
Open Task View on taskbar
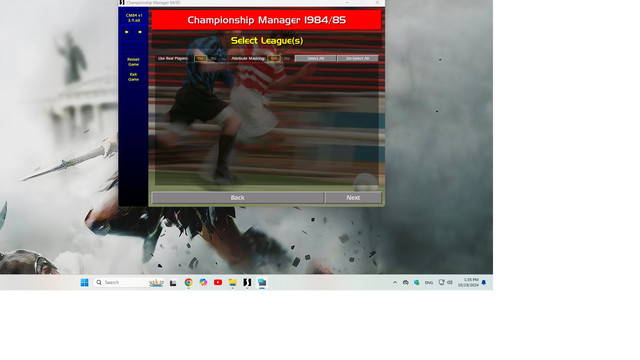[x=173, y=282]
